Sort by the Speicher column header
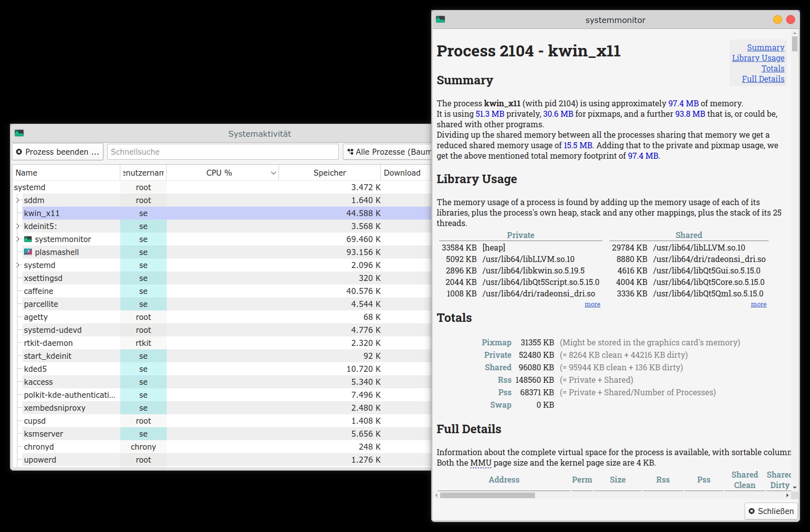Viewport: 810px width, 532px height. (329, 173)
